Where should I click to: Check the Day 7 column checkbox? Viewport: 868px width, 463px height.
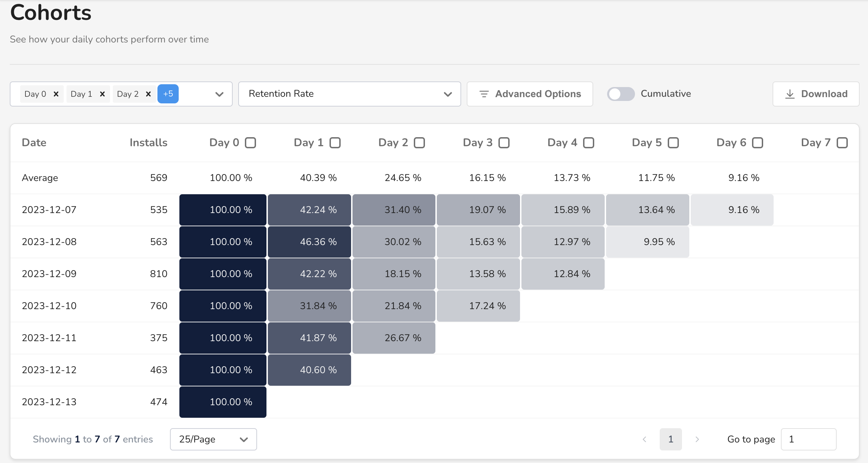(842, 143)
